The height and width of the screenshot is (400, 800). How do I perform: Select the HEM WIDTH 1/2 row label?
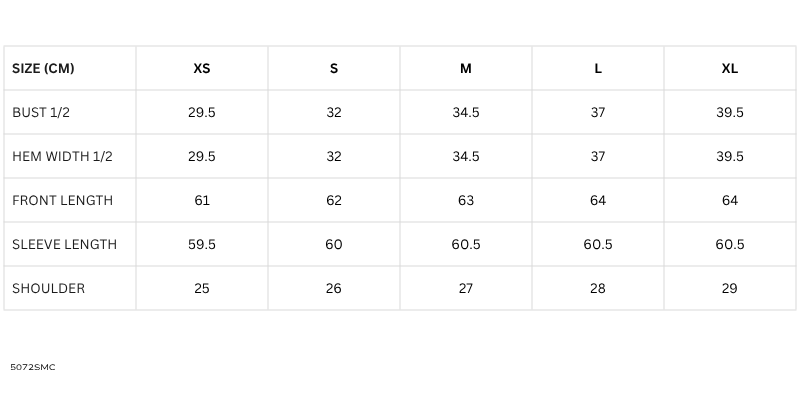(x=62, y=157)
